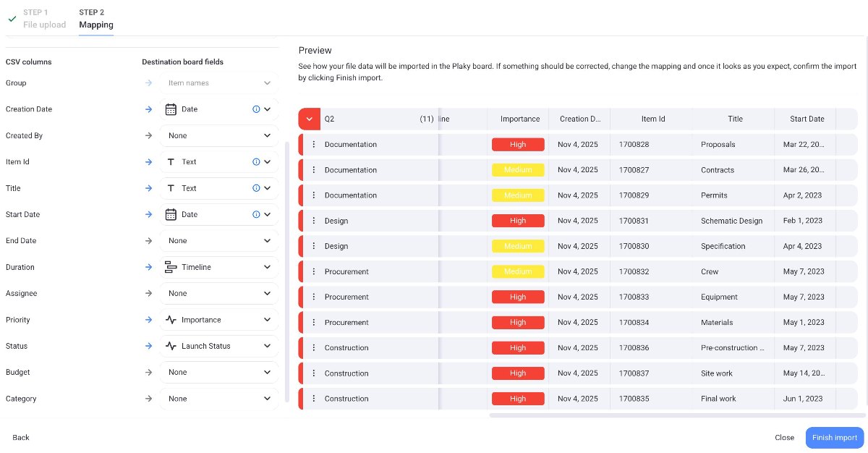Select the Step 2 Mapping tab

point(96,19)
